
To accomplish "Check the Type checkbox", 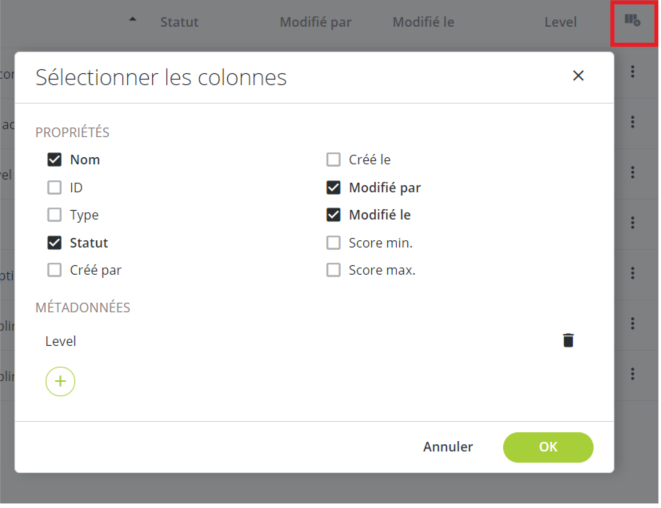I will pos(54,215).
